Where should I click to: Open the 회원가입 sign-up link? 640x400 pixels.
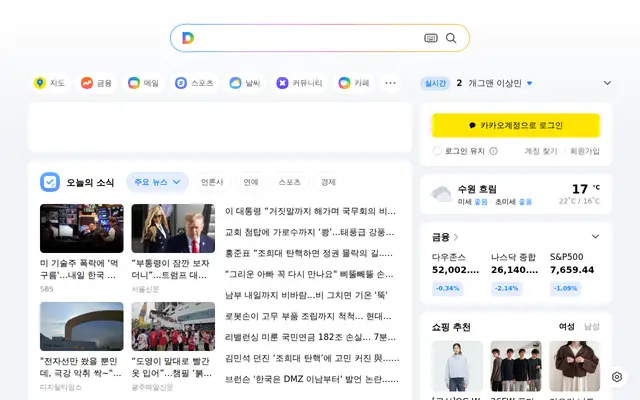(x=584, y=151)
